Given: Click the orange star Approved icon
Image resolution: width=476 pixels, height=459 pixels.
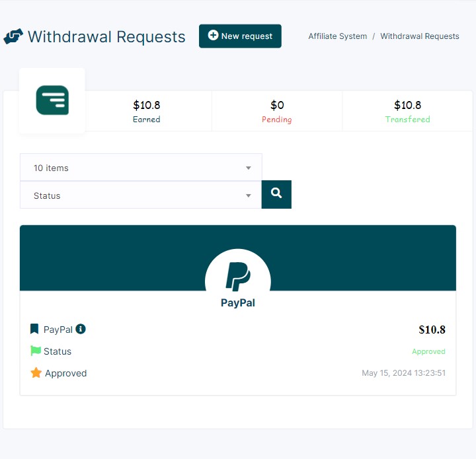Looking at the screenshot, I should 36,372.
